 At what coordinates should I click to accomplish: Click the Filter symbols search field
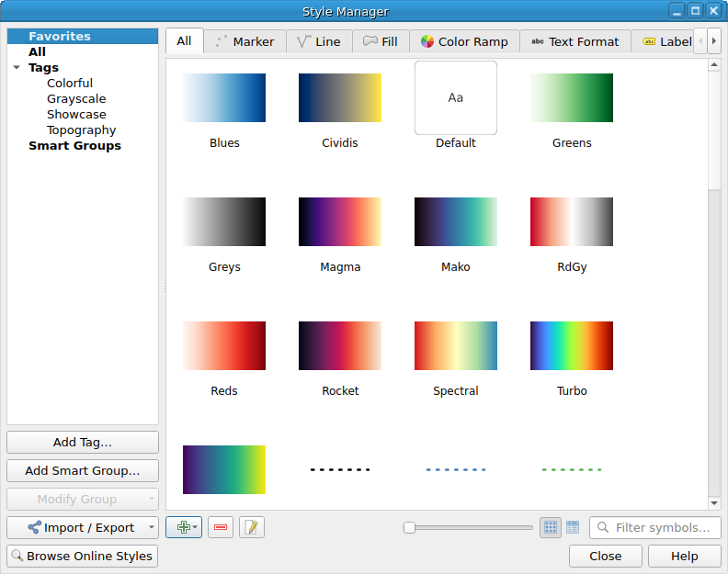coord(662,527)
